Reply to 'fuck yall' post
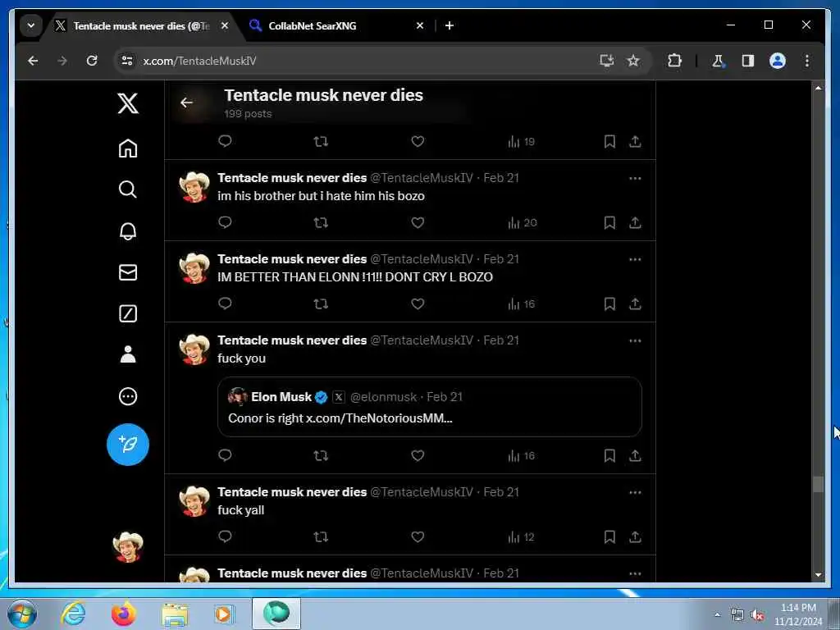840x630 pixels. [x=225, y=536]
